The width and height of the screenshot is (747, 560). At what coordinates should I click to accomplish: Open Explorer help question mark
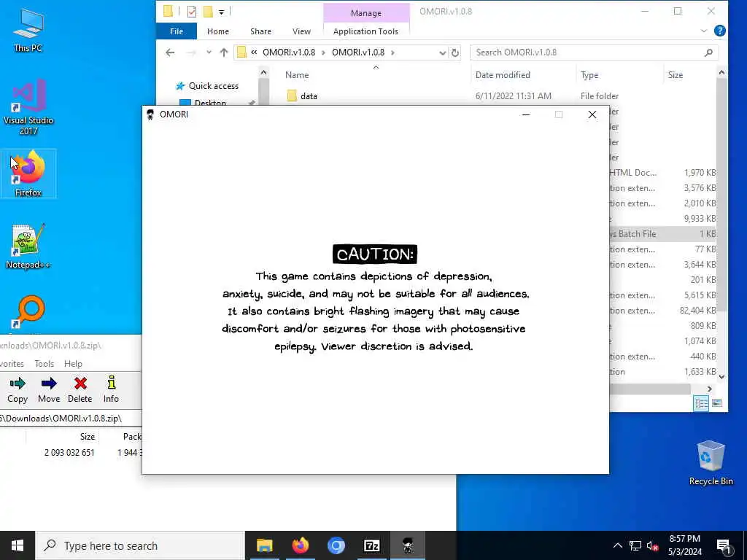[719, 31]
